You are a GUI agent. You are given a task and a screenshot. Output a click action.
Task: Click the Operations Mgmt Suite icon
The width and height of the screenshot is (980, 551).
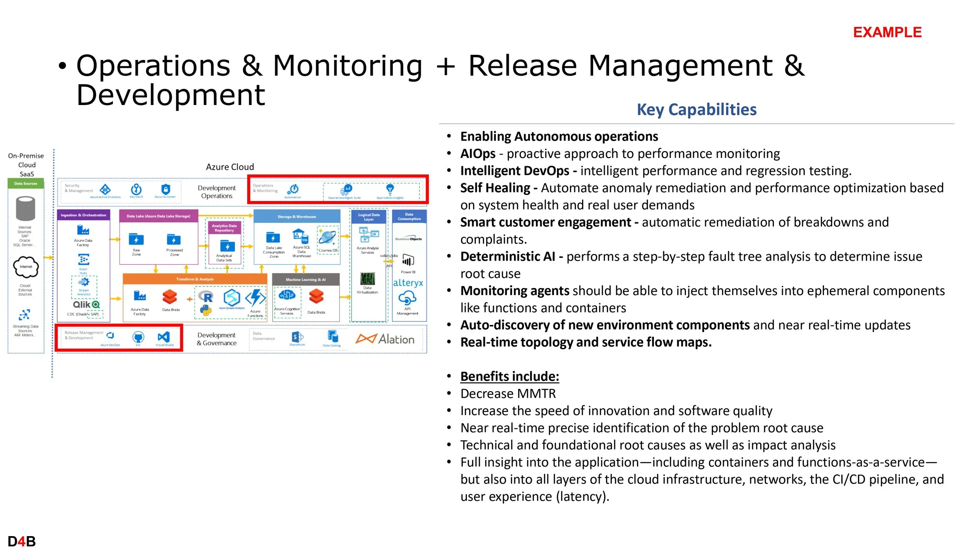[x=346, y=190]
